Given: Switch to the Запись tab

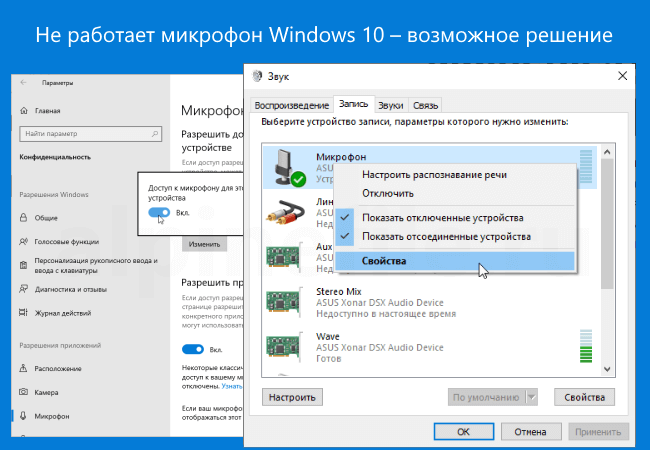Looking at the screenshot, I should pyautogui.click(x=354, y=104).
